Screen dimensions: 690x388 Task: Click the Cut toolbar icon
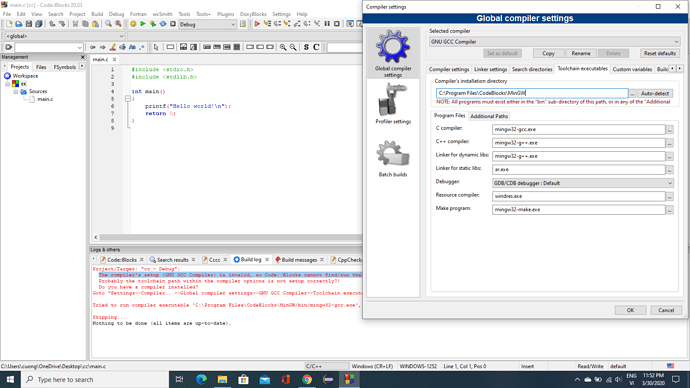point(75,24)
